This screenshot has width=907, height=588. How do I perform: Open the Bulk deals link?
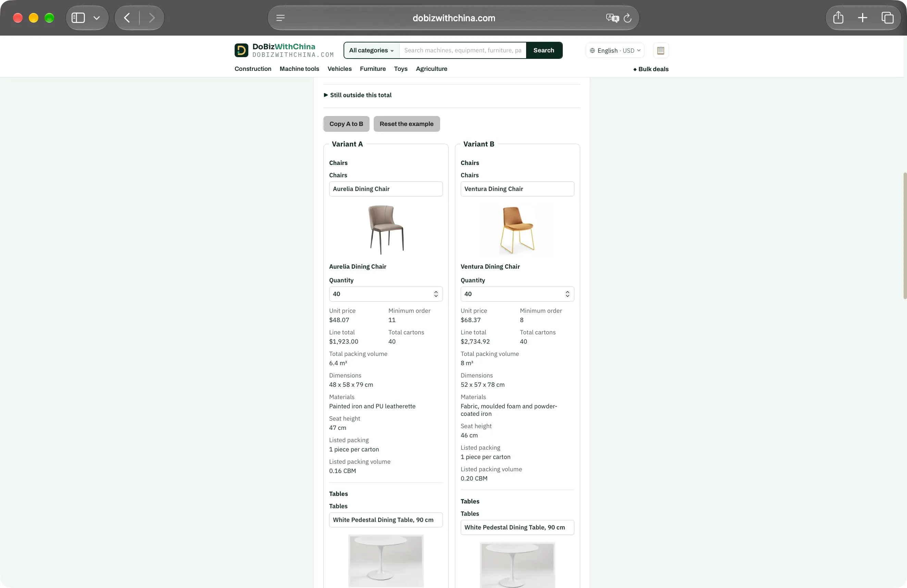tap(650, 69)
